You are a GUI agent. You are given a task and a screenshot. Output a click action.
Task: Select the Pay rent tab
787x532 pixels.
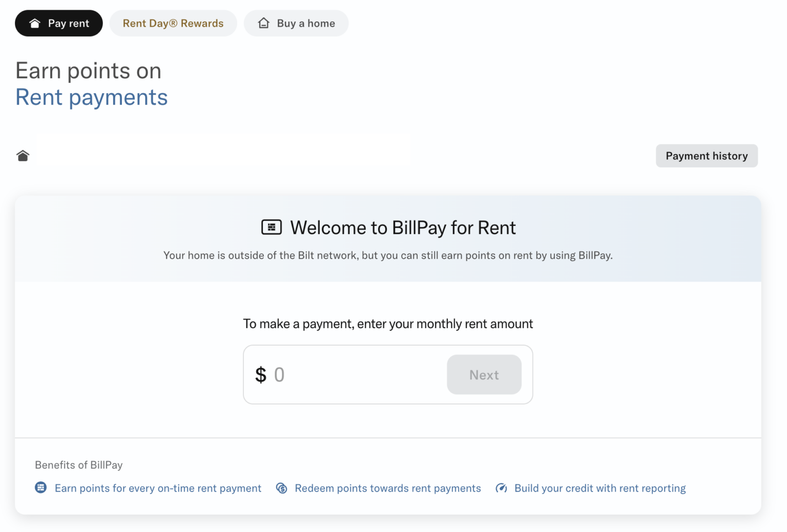tap(58, 23)
